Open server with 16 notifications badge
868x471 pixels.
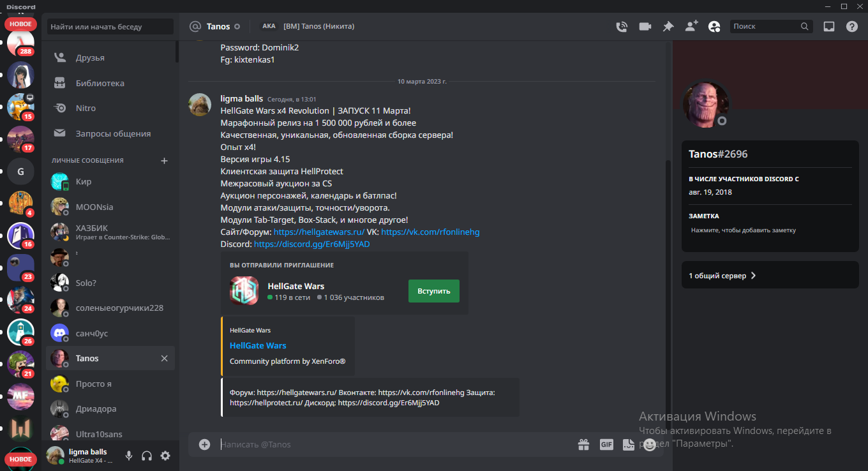(20, 235)
